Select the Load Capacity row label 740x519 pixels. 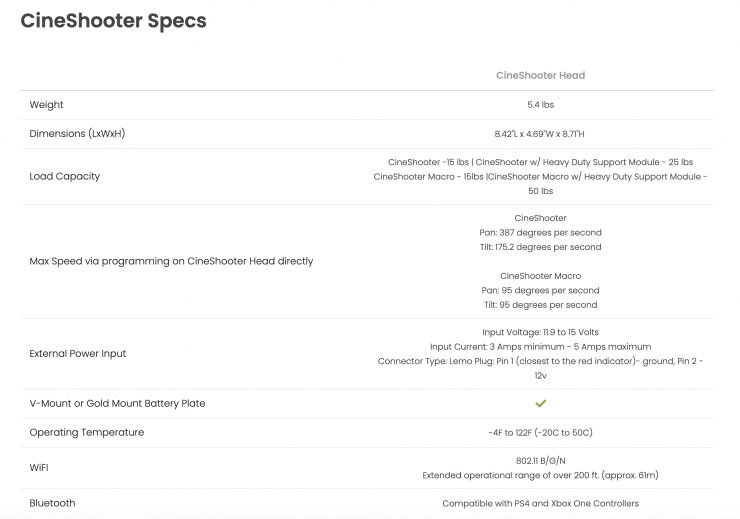click(x=65, y=176)
